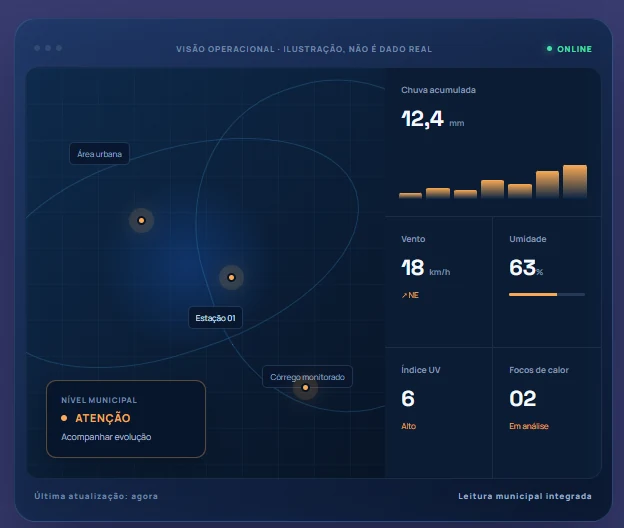Click the Córrego monitorado label

(307, 377)
